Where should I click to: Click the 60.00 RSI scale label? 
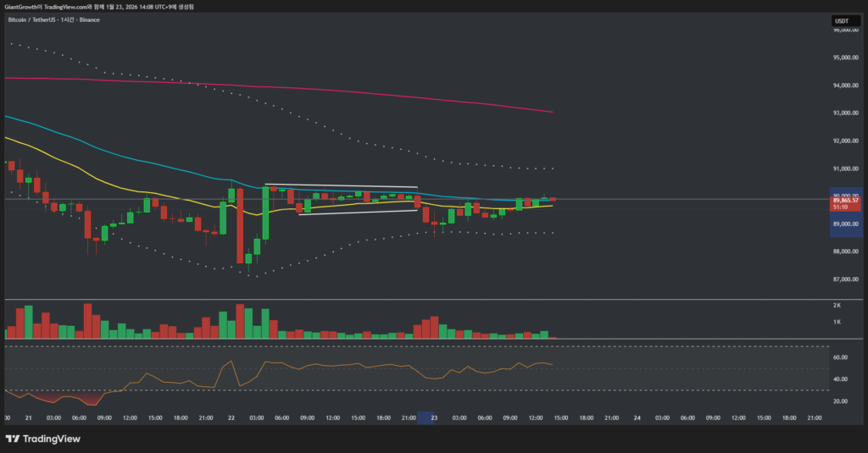[840, 357]
